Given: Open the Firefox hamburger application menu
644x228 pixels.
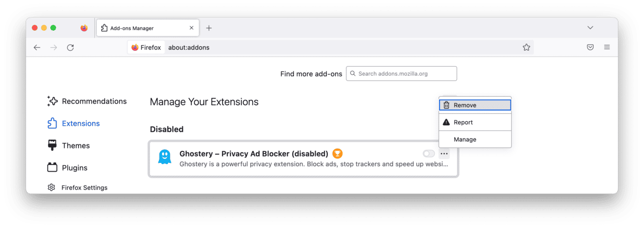Looking at the screenshot, I should [x=607, y=47].
